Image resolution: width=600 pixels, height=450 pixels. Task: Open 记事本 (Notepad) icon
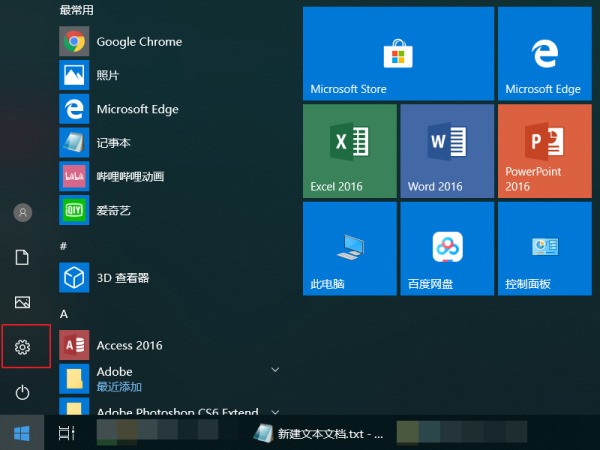[74, 143]
